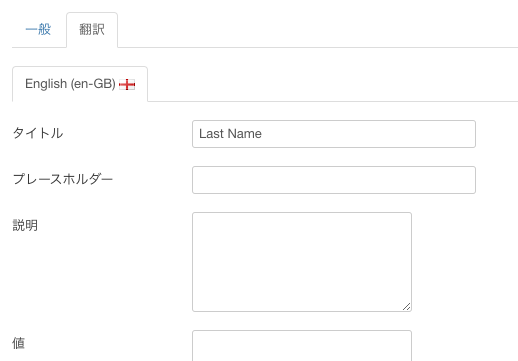Click the active 翻訳 tab header
The height and width of the screenshot is (361, 518).
point(92,30)
